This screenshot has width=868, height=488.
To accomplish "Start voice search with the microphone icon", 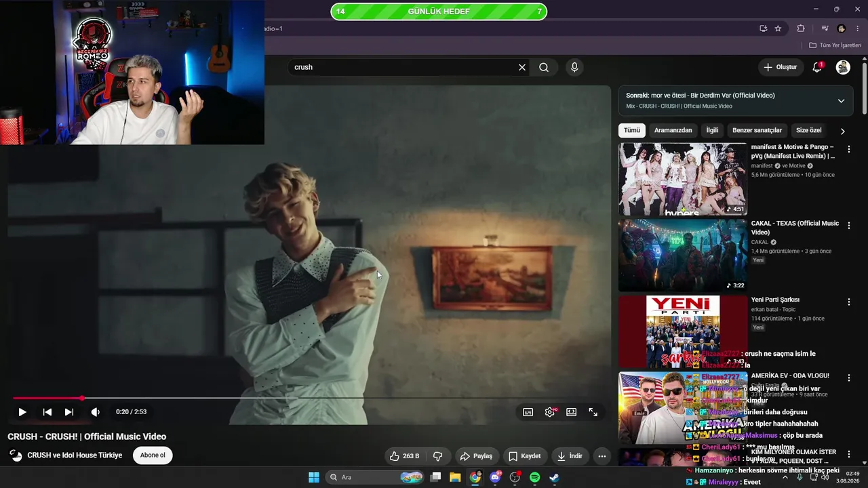I will tap(574, 67).
